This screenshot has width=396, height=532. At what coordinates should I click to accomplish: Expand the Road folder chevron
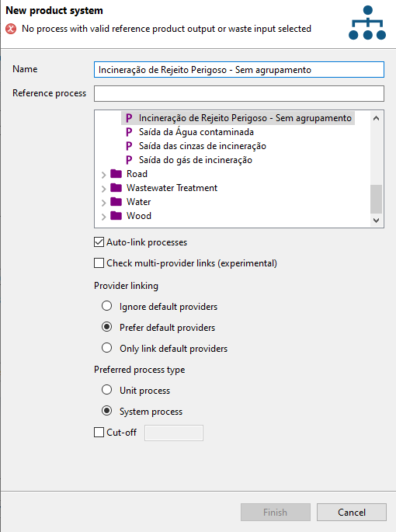103,175
